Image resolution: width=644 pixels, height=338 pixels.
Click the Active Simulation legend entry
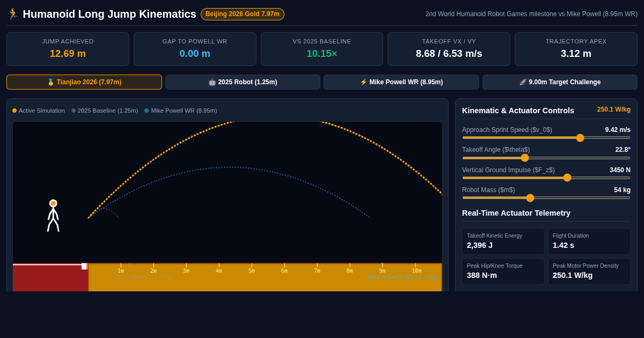coord(39,111)
